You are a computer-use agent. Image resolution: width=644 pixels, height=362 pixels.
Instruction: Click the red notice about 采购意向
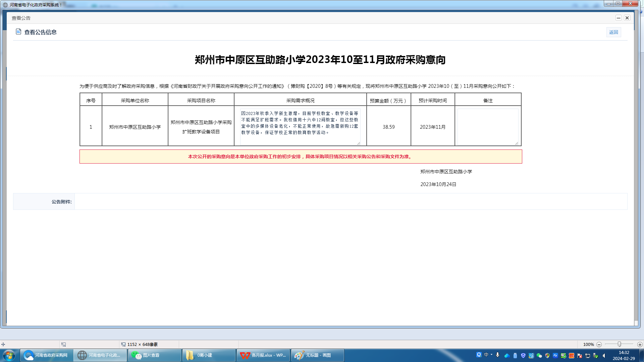[301, 157]
